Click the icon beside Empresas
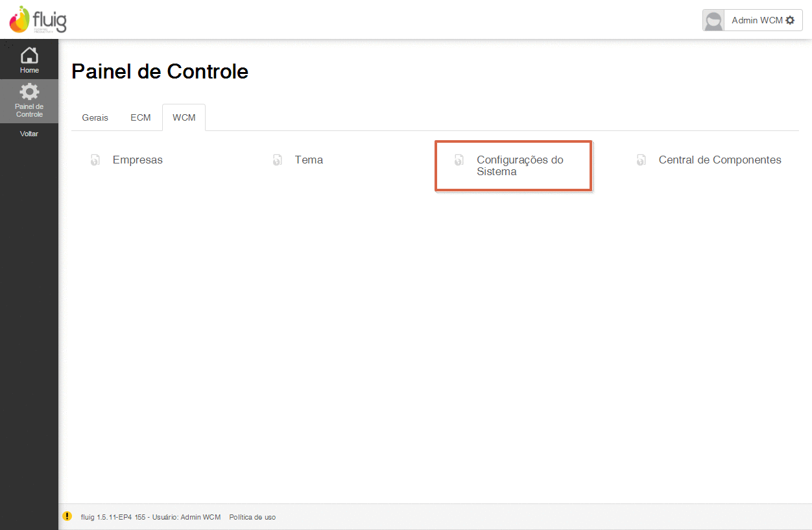This screenshot has width=812, height=530. pos(95,160)
